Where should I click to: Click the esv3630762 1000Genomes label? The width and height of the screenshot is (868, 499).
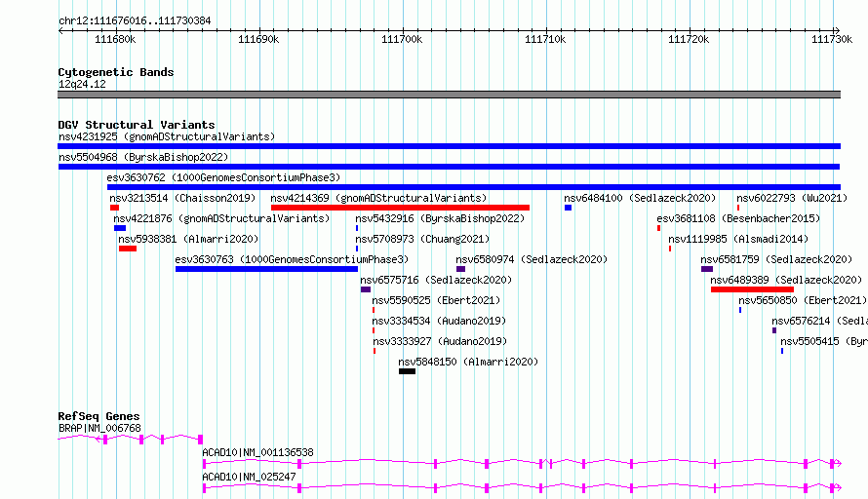click(x=223, y=177)
